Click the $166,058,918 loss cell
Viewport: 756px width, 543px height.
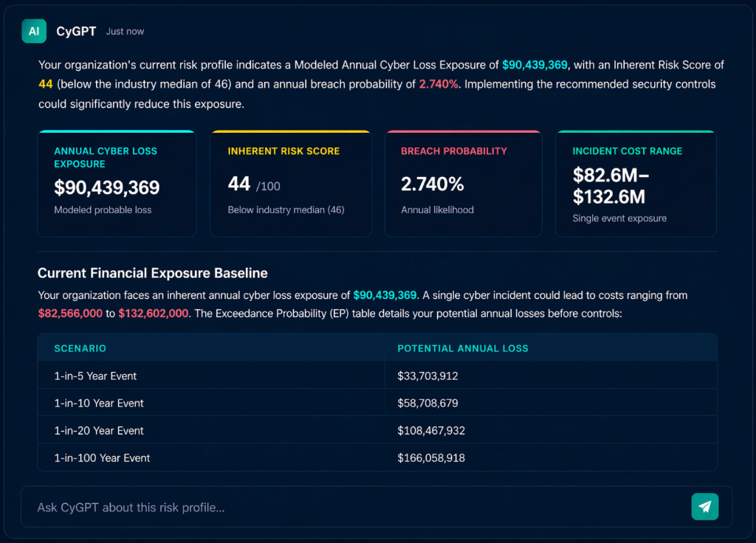tap(431, 458)
